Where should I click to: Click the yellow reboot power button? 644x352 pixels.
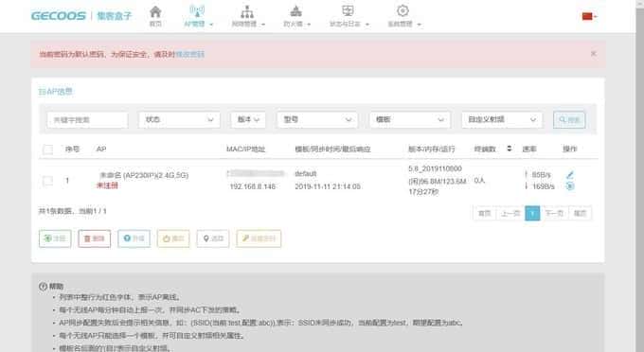pos(173,238)
